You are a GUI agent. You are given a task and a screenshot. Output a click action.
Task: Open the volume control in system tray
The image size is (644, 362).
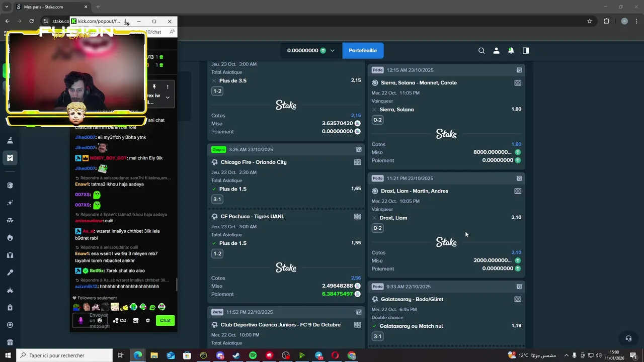click(598, 355)
